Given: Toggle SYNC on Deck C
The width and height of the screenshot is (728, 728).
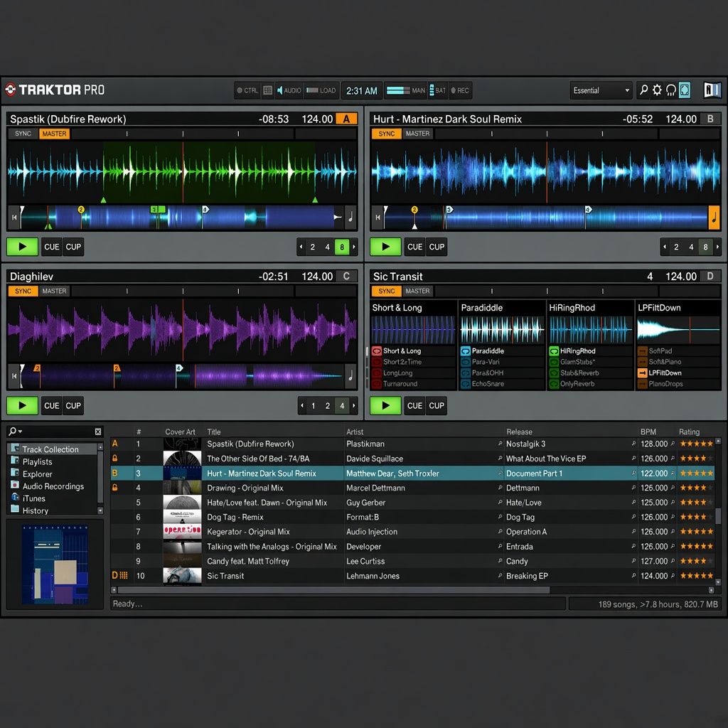Looking at the screenshot, I should pos(23,291).
